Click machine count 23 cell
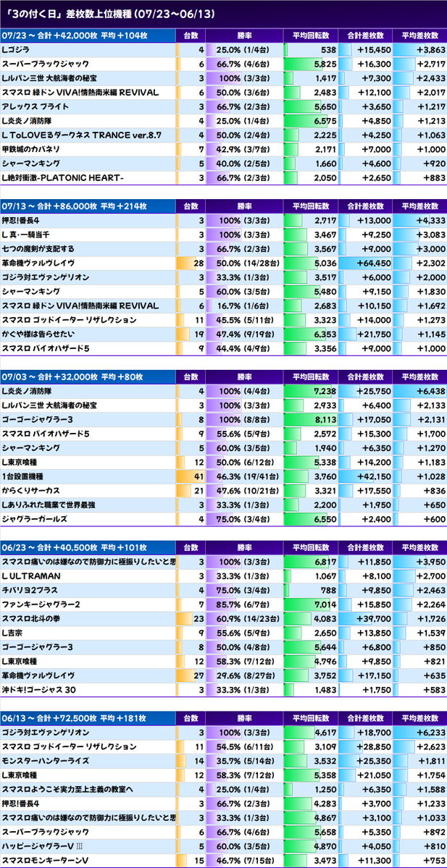Screen dimensions: 447x868 pos(191,618)
